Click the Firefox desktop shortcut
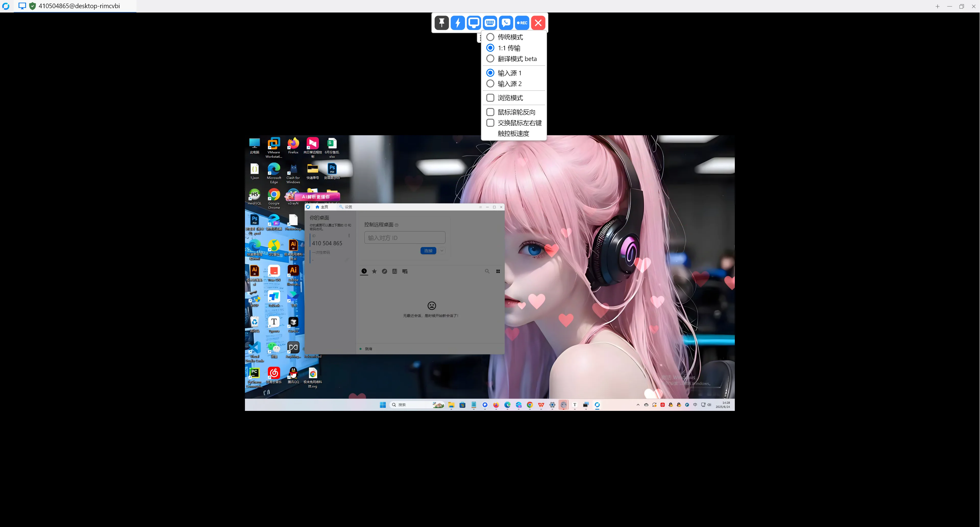This screenshot has height=527, width=980. point(293,146)
